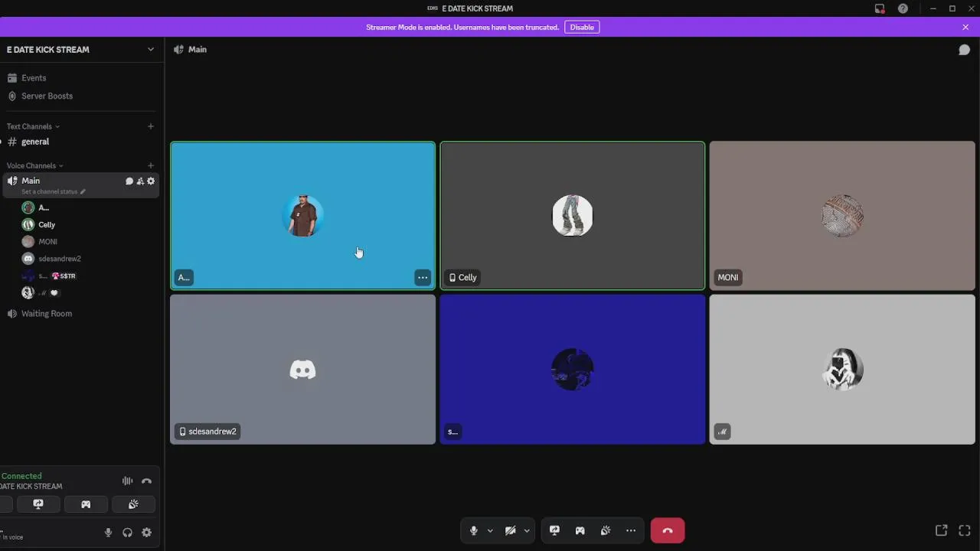The height and width of the screenshot is (551, 980).
Task: Enter full screen mode
Action: point(965,530)
